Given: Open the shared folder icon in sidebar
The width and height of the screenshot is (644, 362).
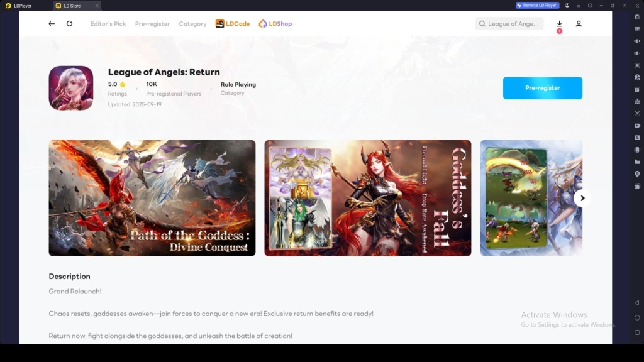Looking at the screenshot, I should tap(637, 162).
